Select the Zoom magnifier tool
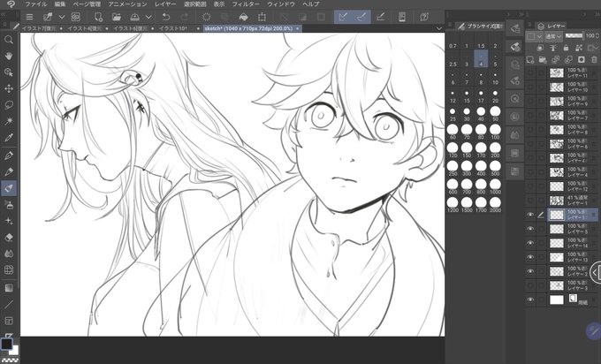 [9, 40]
